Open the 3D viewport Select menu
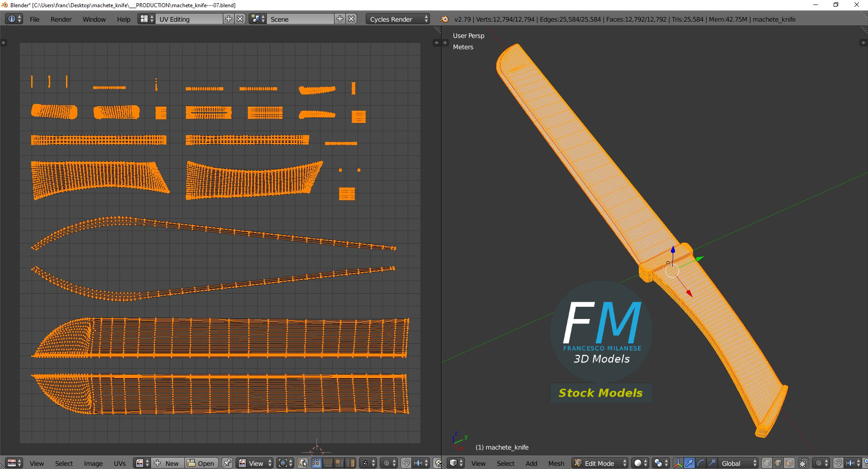This screenshot has width=868, height=469. pos(505,463)
